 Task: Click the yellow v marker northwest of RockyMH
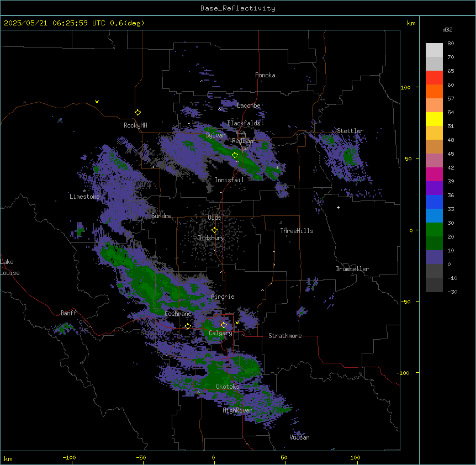(97, 102)
